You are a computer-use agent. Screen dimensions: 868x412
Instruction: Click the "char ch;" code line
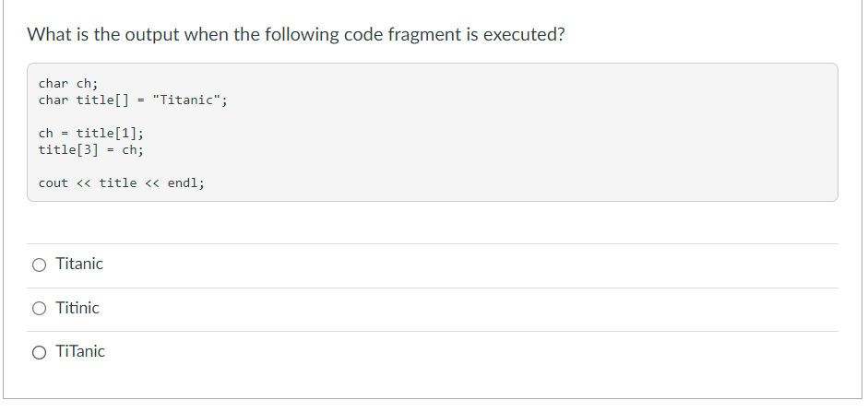(68, 84)
